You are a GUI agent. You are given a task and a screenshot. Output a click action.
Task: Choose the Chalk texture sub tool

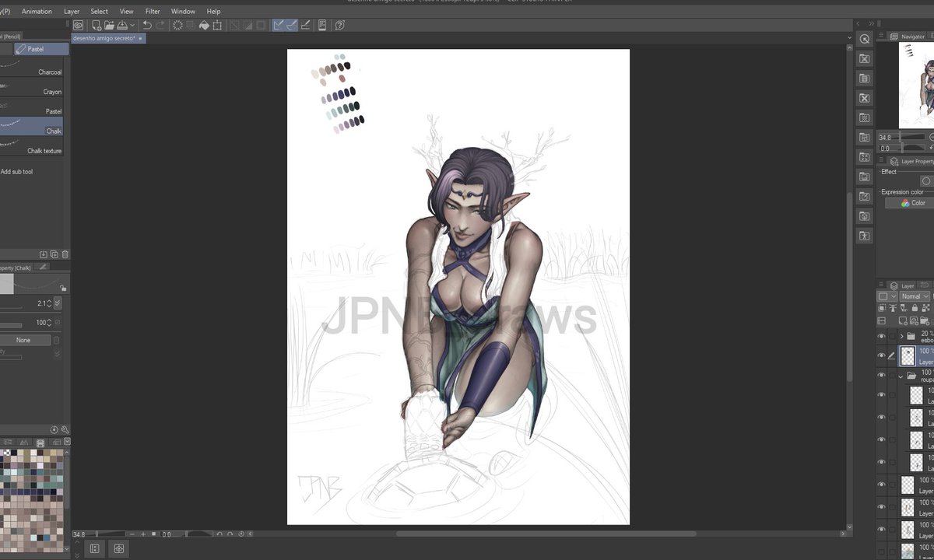point(31,146)
